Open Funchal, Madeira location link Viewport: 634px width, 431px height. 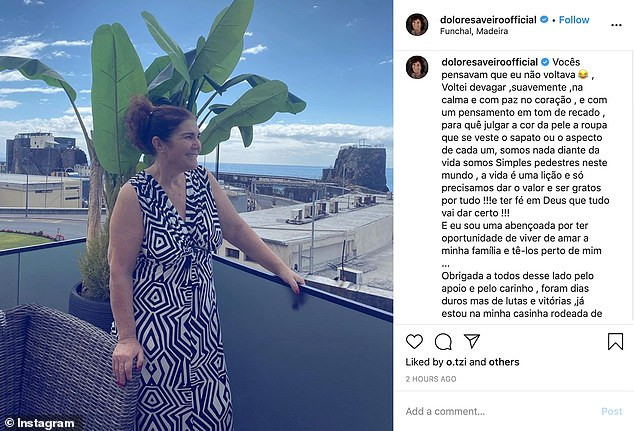pos(474,31)
